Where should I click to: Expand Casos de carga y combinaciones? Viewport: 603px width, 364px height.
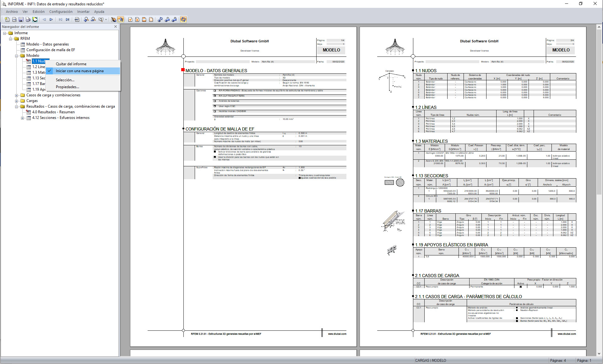click(17, 95)
